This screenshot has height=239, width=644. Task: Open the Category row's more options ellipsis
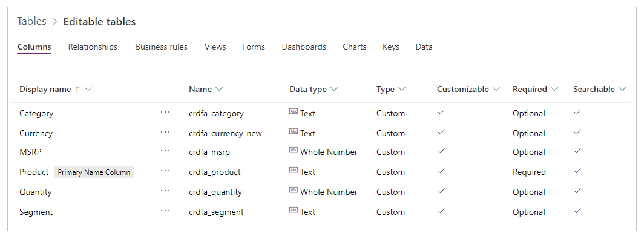pos(165,113)
